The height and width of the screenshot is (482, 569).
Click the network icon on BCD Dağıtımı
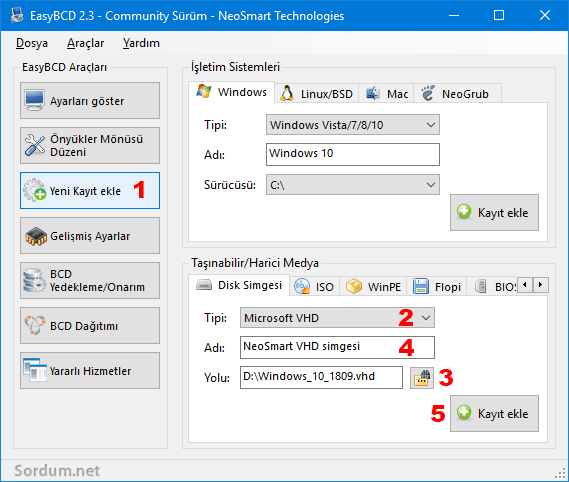click(35, 325)
